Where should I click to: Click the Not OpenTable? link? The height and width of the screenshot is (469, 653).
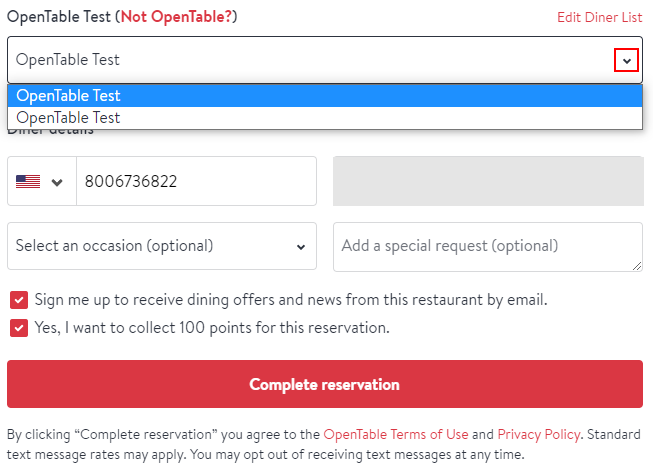pos(176,17)
